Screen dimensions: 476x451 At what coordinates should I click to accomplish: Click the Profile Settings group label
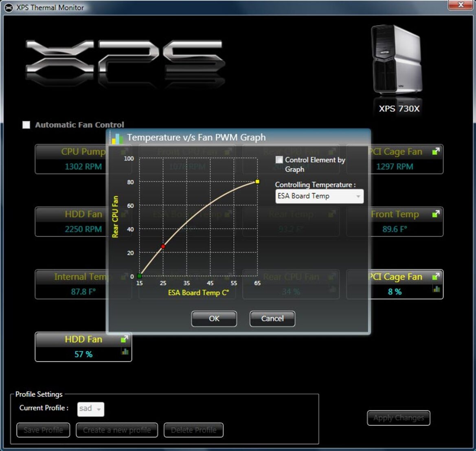point(39,394)
